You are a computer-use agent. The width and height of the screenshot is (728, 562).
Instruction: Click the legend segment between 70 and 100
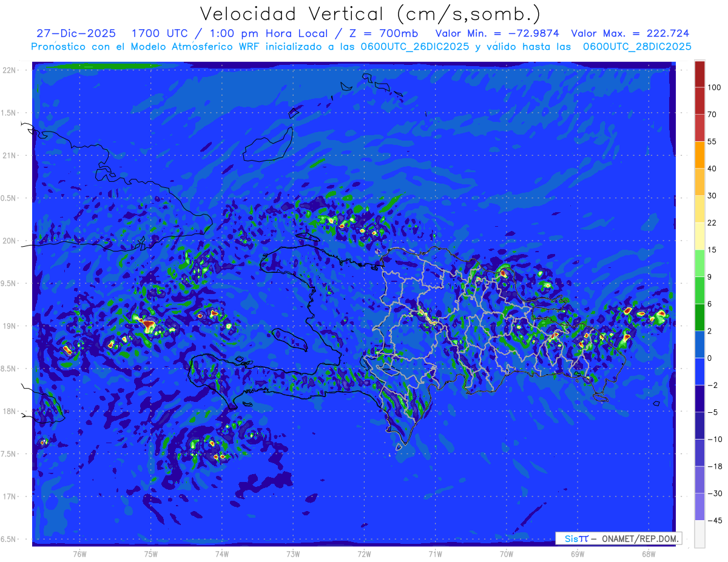click(x=699, y=101)
